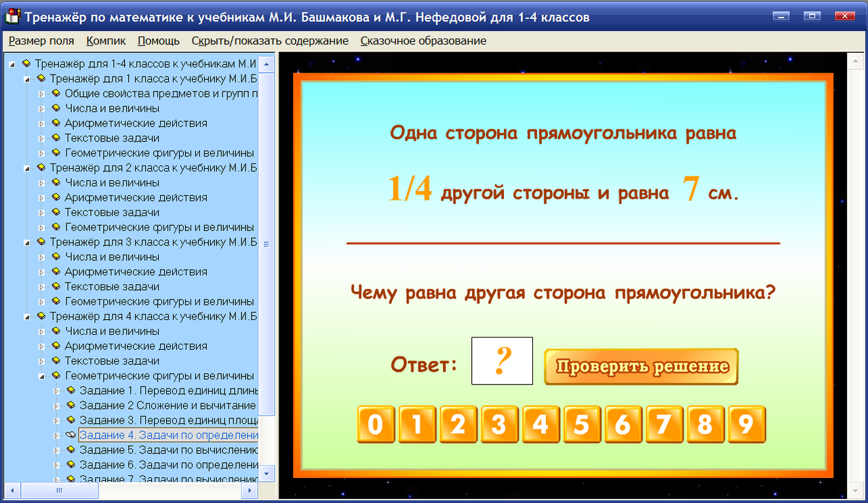The width and height of the screenshot is (868, 503).
Task: Select Арифметические действия under 4 класса
Action: [x=136, y=346]
